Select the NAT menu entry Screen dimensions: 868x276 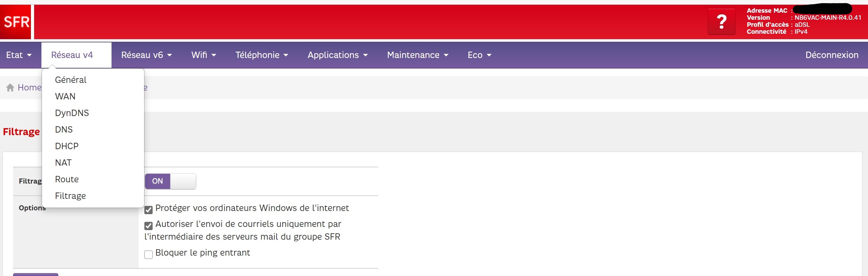(63, 163)
